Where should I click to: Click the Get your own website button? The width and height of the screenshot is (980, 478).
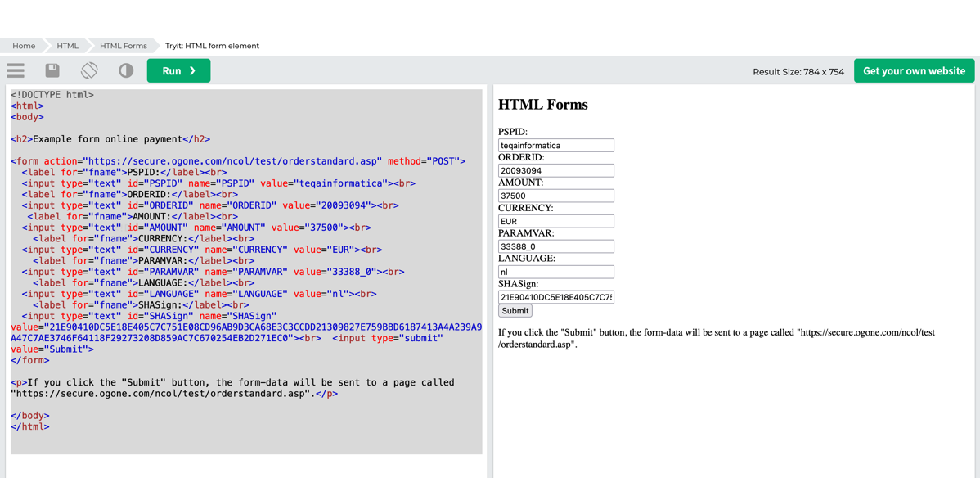[914, 70]
